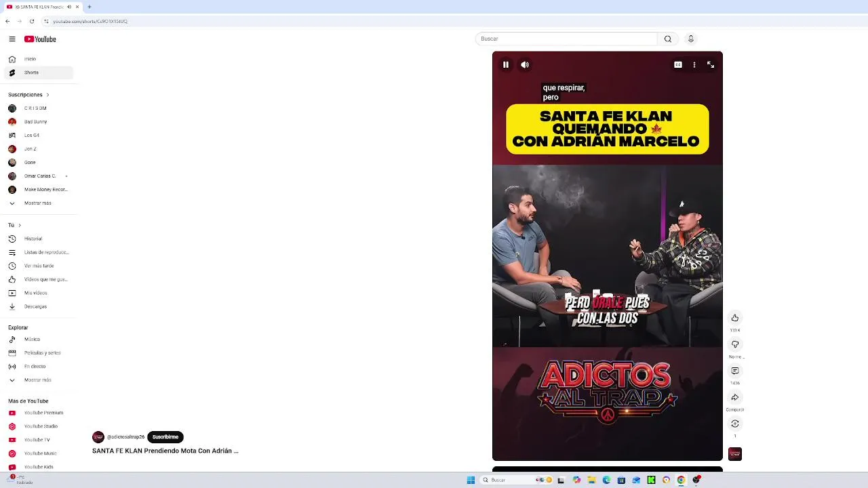Open the @adictosaltrap26 channel avatar
868x488 pixels.
click(x=98, y=437)
